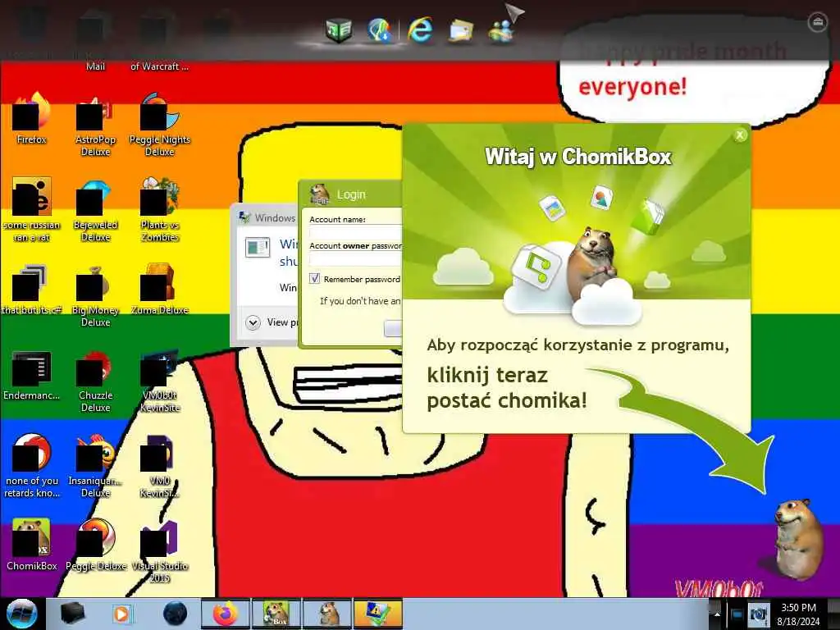Click the Account name input field
This screenshot has width=840, height=630.
356,232
